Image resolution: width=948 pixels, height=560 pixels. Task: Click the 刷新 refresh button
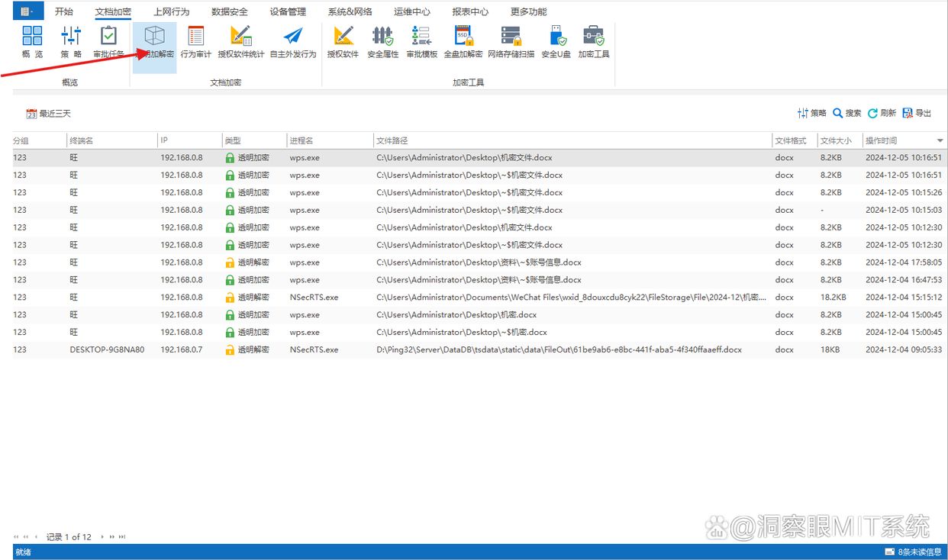pyautogui.click(x=882, y=113)
